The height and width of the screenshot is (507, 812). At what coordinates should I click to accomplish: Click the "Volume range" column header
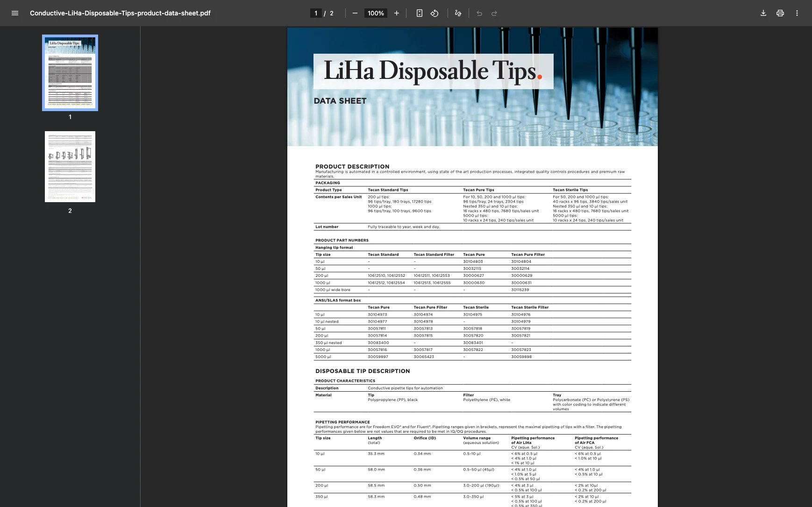(477, 438)
